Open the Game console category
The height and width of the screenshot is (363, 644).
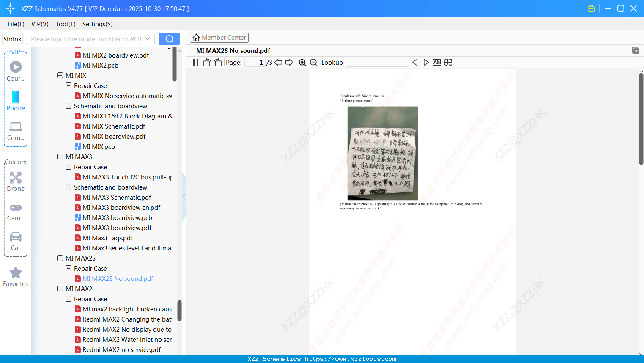click(16, 212)
